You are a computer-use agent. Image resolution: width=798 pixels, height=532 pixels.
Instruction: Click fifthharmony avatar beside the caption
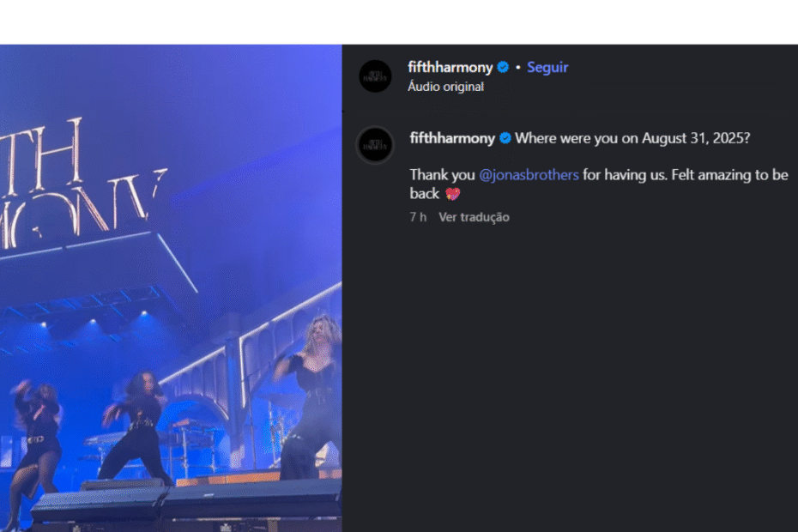375,144
